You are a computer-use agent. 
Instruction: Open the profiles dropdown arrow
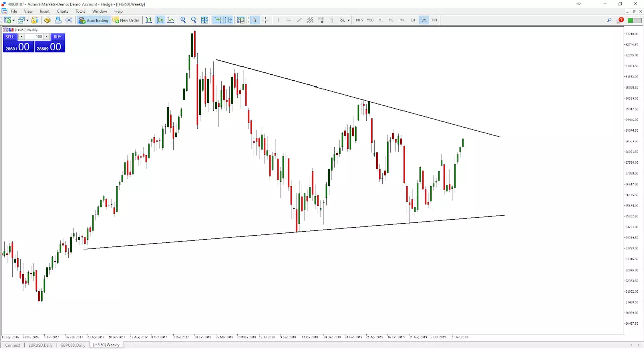27,20
